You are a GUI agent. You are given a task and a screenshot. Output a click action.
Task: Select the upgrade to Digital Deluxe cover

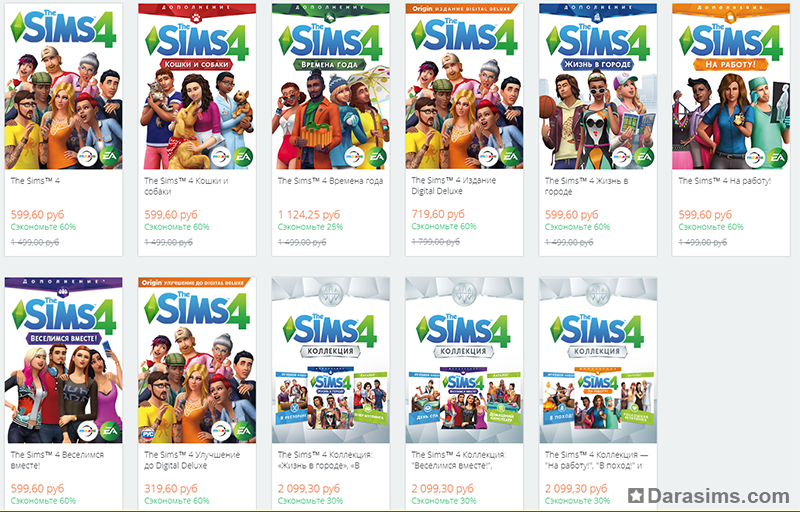click(197, 360)
